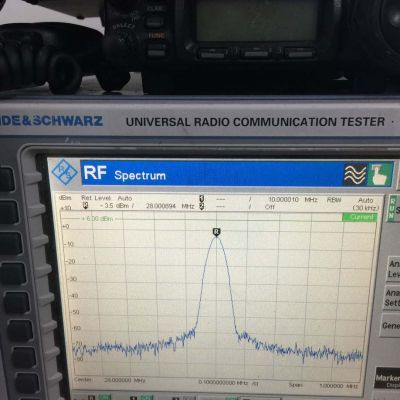Click the Span 1.000000 MHz field
The width and height of the screenshot is (400, 400).
(323, 385)
